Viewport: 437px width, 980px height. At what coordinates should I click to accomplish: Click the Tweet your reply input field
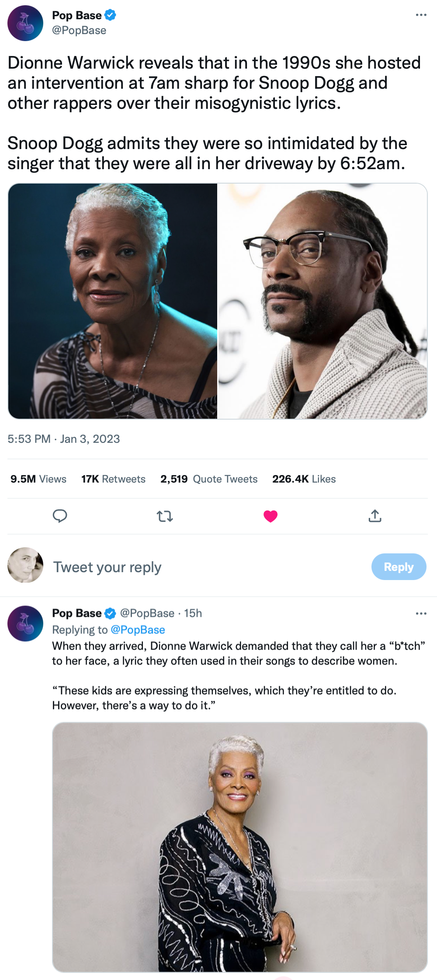tap(106, 566)
